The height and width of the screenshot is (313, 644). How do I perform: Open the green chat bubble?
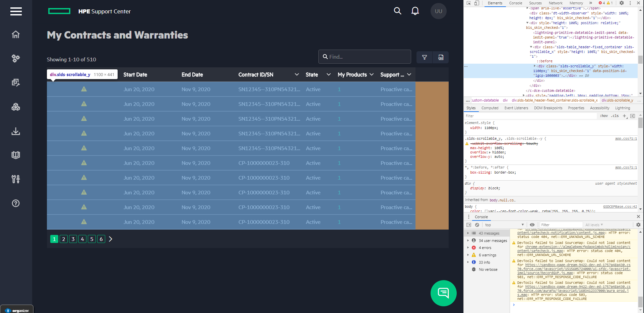coord(443,293)
